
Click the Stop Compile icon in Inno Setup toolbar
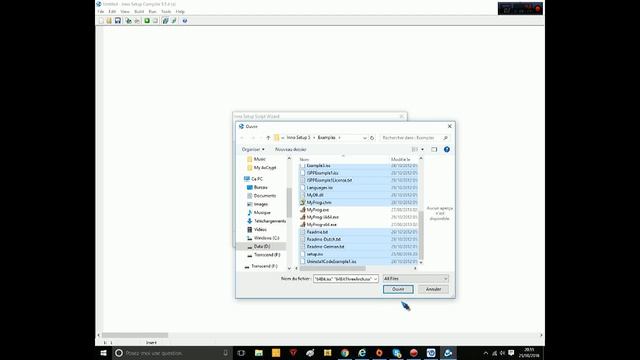(x=137, y=21)
